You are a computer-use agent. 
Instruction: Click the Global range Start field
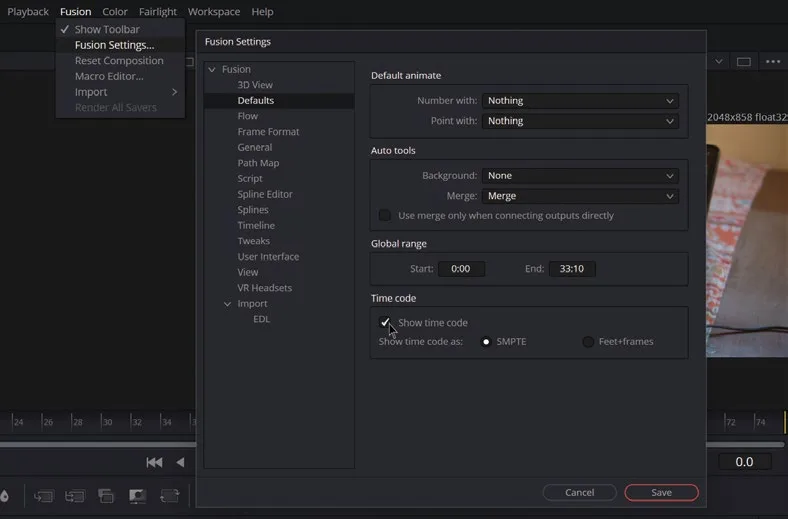tap(461, 269)
